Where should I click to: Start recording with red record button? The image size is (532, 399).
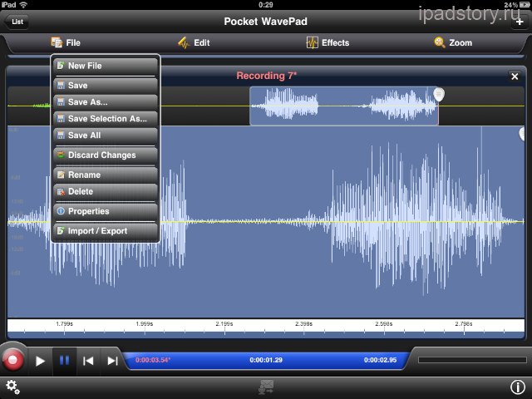click(x=13, y=360)
